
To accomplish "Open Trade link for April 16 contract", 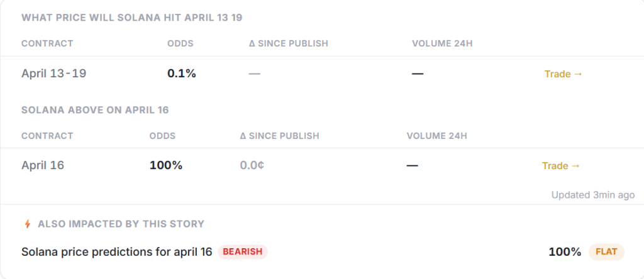I will [561, 166].
